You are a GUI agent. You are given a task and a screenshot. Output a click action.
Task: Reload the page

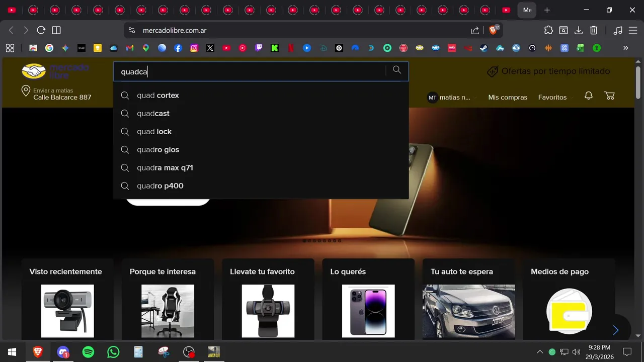[41, 30]
